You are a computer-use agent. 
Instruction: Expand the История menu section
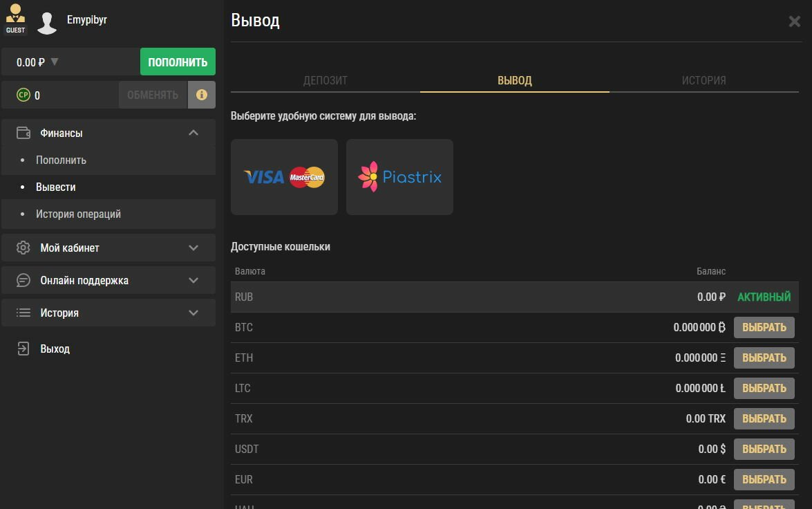click(x=194, y=313)
